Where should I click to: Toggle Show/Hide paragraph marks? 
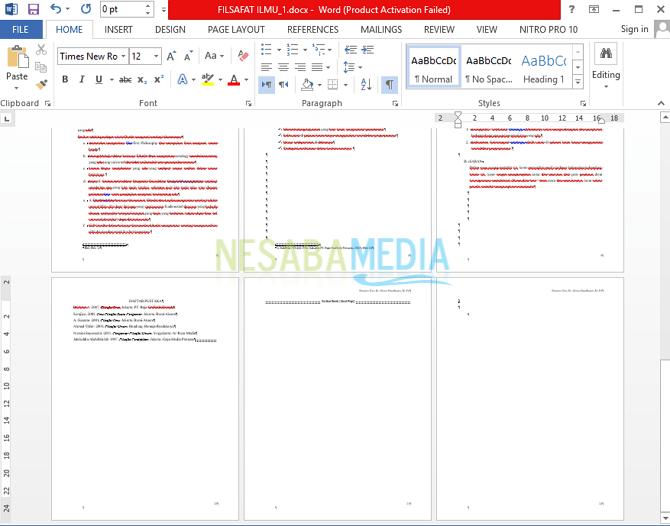(389, 85)
